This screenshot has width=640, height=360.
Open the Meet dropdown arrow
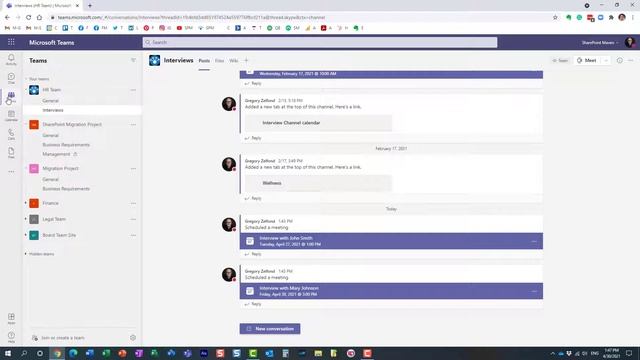(x=607, y=60)
